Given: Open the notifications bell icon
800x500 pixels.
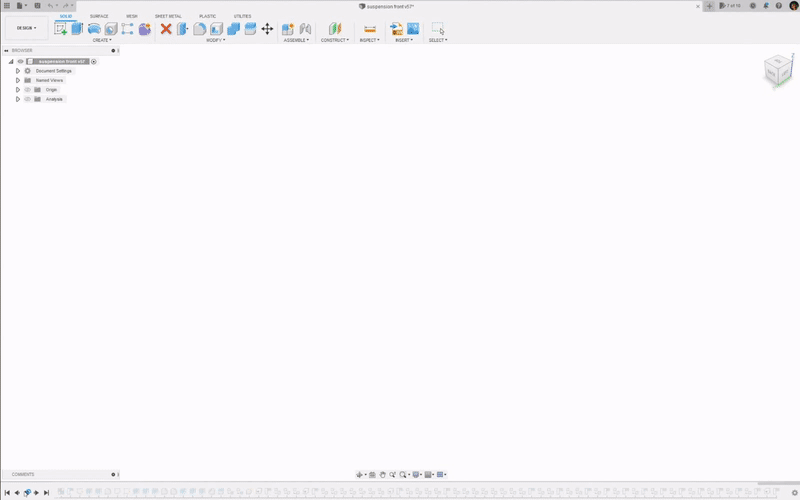Looking at the screenshot, I should click(766, 6).
